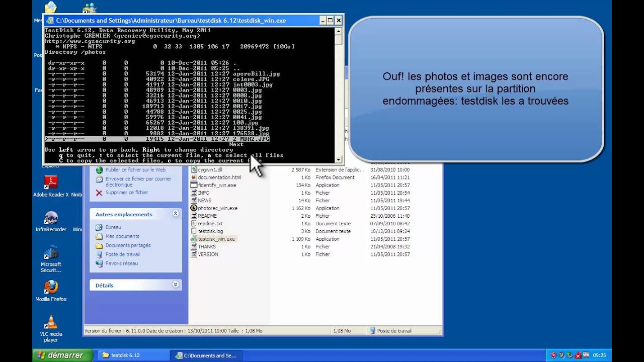Open Poste de travail location link
644x362 pixels.
(x=123, y=254)
